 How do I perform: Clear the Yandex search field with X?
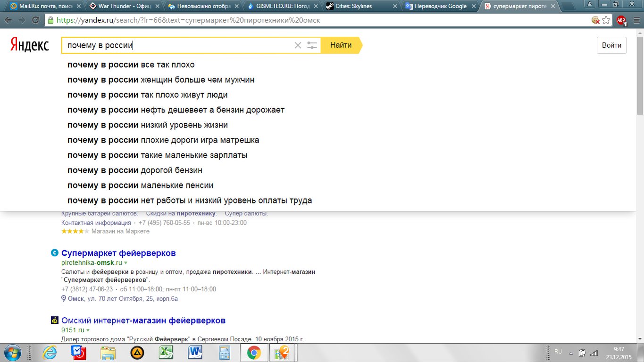pyautogui.click(x=298, y=45)
